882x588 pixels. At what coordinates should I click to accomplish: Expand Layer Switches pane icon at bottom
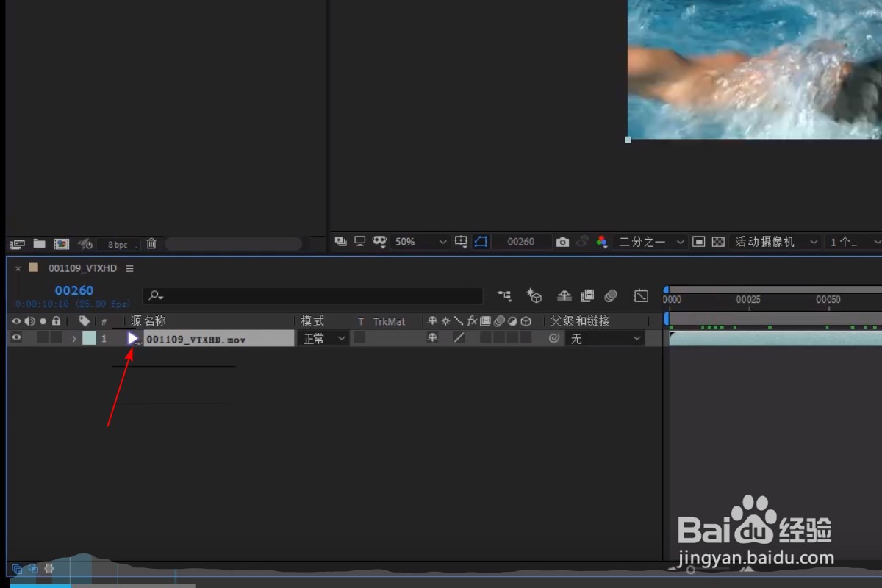tap(17, 569)
